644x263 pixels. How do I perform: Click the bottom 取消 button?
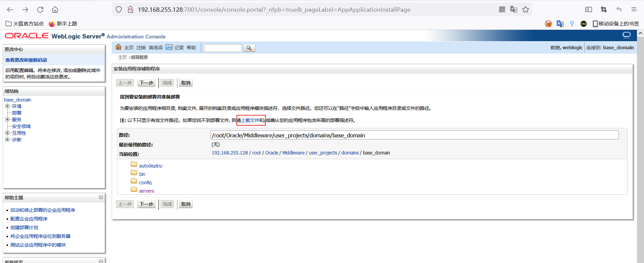click(x=185, y=204)
